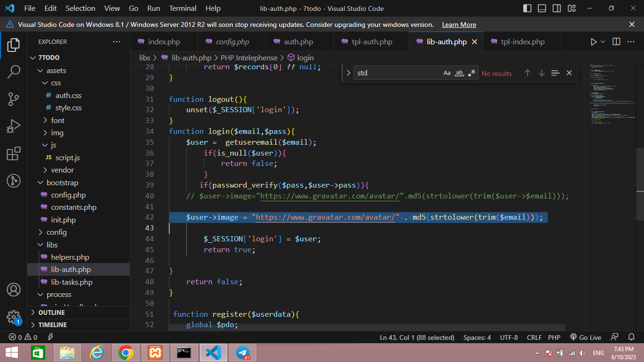644x362 pixels.
Task: Expand the font folder
Action: [78, 120]
